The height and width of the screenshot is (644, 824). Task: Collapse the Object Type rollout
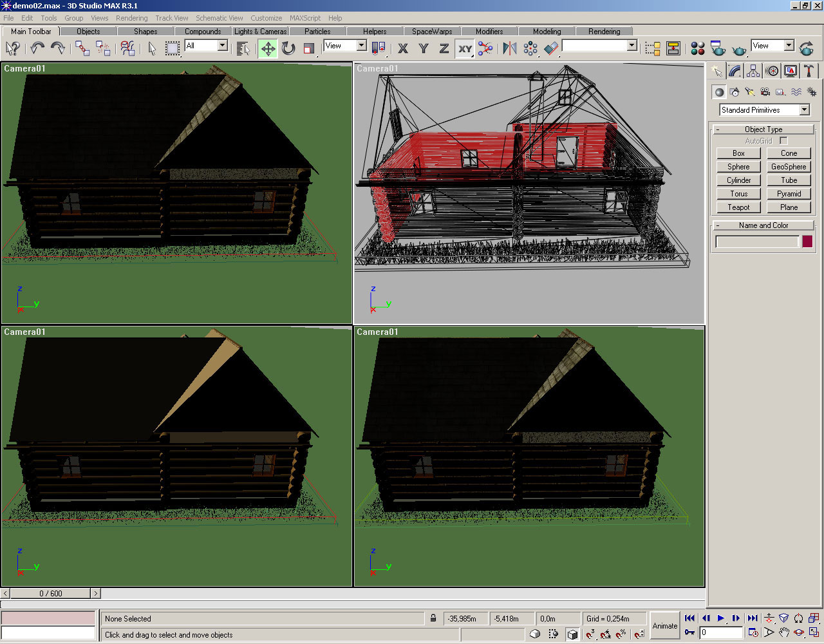click(x=763, y=129)
